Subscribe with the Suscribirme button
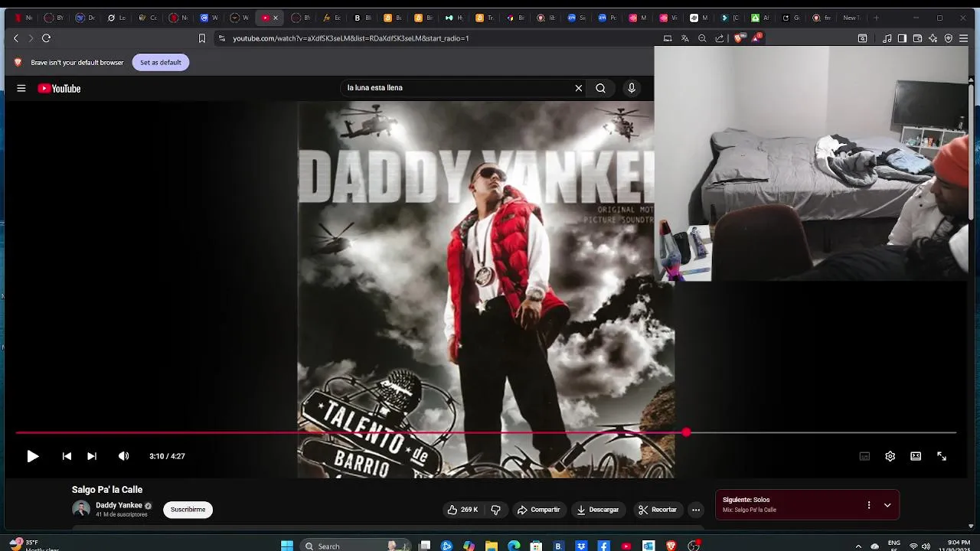The image size is (980, 551). click(x=188, y=510)
